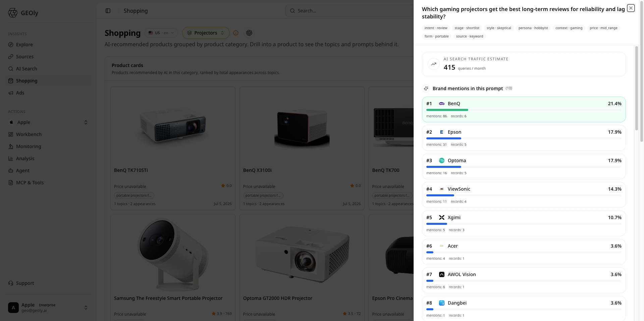
Task: Click the info icon beside Projectors
Action: tap(236, 33)
